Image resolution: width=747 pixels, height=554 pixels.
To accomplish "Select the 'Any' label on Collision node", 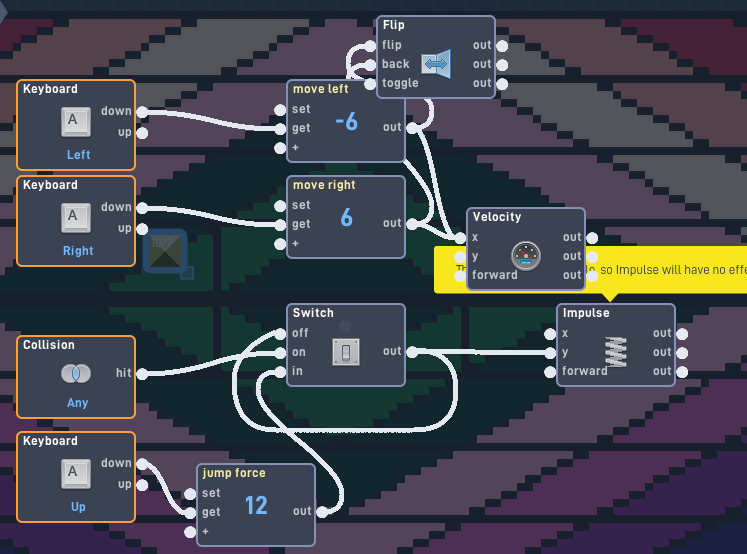I will point(77,403).
